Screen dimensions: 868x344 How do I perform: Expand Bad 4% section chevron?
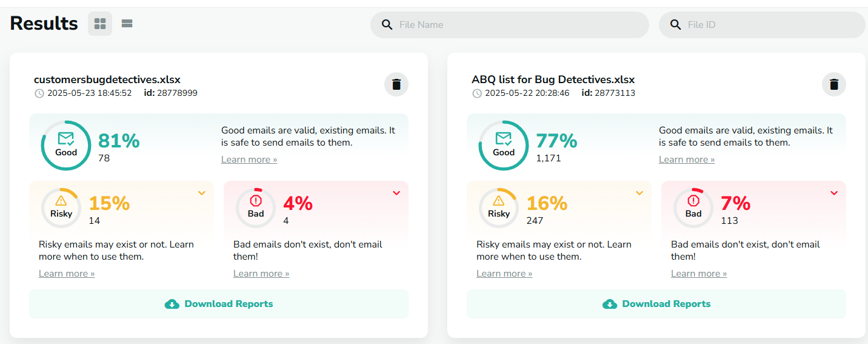click(x=396, y=193)
